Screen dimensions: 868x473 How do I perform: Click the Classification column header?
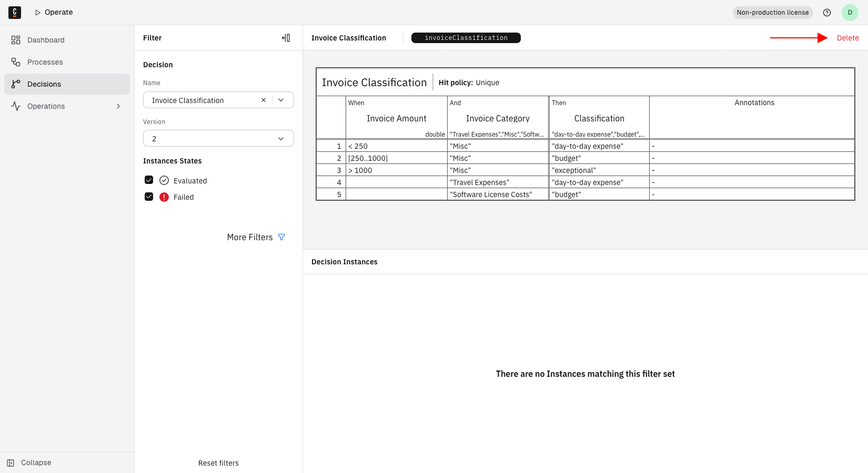[599, 118]
